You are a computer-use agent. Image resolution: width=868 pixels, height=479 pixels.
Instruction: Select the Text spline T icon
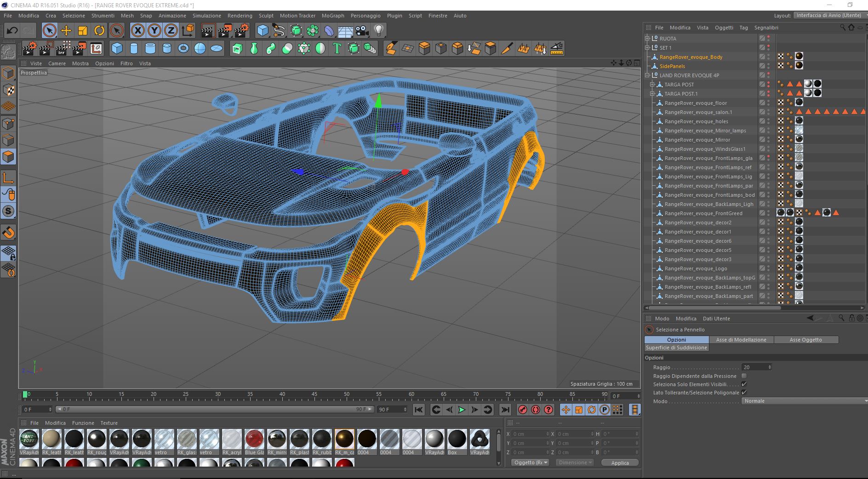[x=337, y=48]
